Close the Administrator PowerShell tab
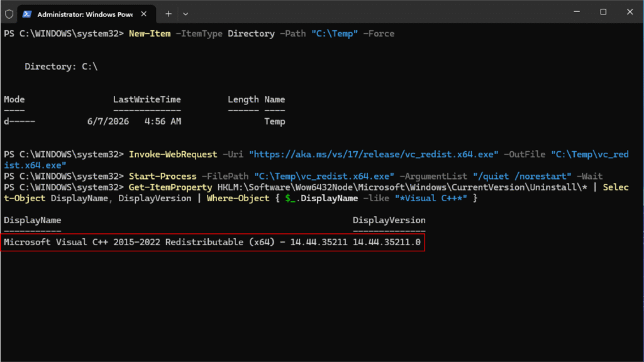 coord(144,14)
